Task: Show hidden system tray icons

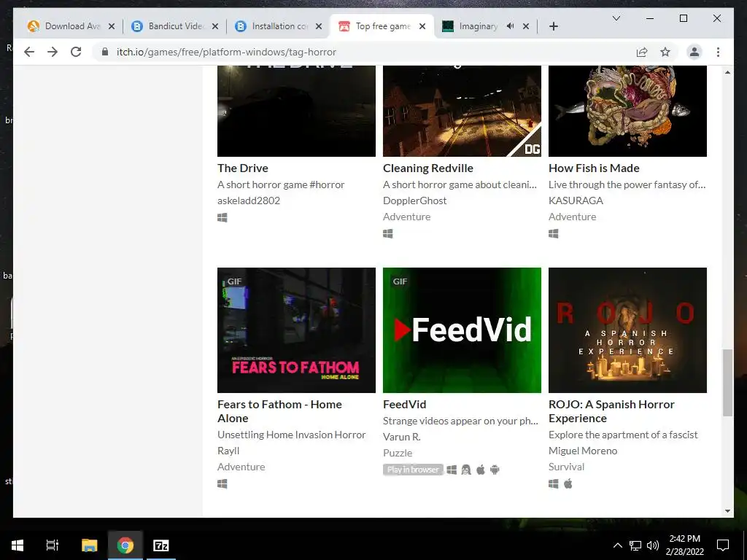Action: [x=617, y=545]
